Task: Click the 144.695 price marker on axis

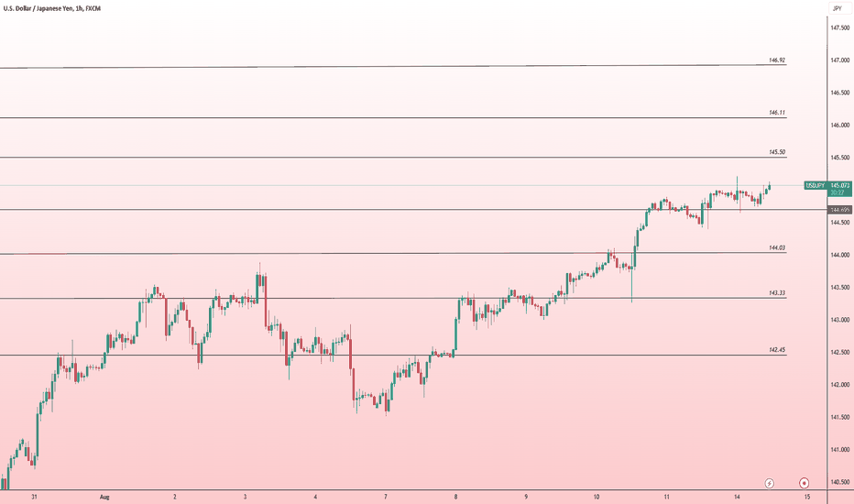Action: click(840, 210)
